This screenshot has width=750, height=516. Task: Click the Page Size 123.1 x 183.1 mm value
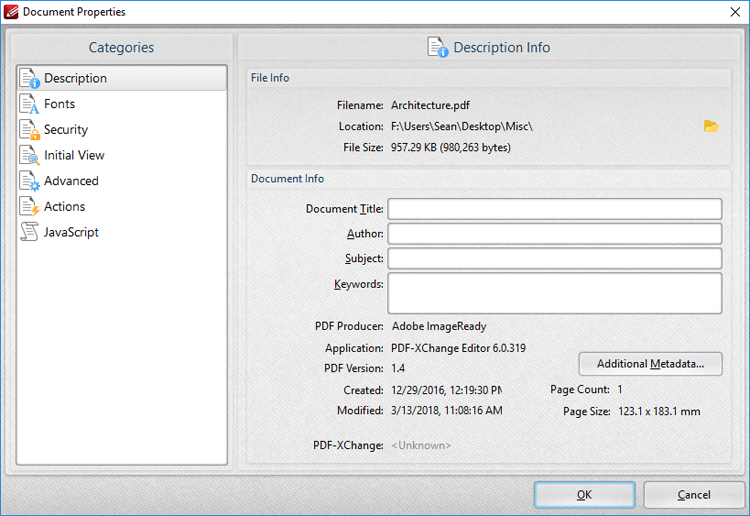(659, 411)
